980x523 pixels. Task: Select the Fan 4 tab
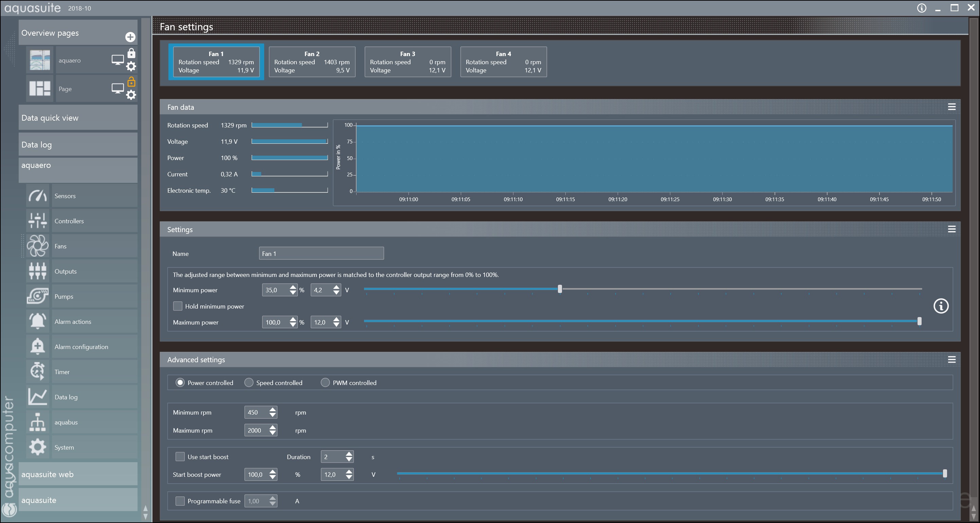pos(503,62)
